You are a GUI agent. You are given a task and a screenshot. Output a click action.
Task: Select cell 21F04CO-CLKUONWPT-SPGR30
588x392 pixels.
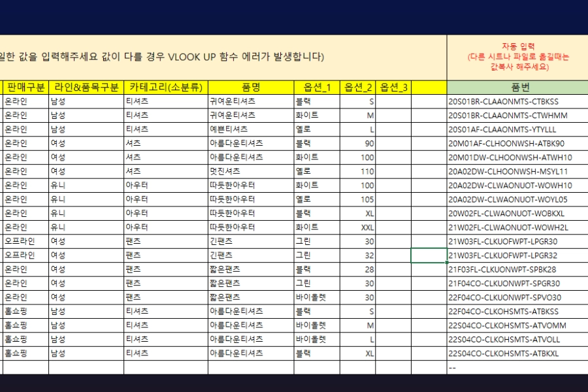(517, 284)
